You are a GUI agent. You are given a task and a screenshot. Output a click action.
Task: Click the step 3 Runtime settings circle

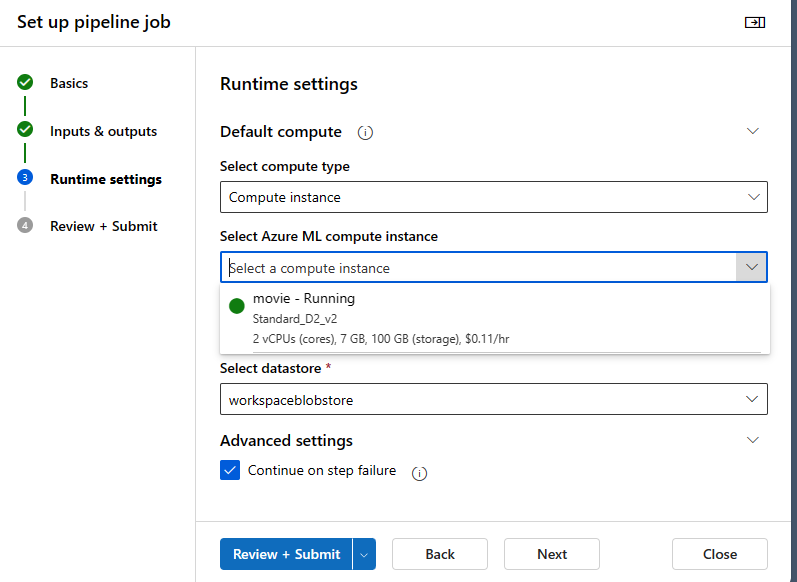(25, 178)
